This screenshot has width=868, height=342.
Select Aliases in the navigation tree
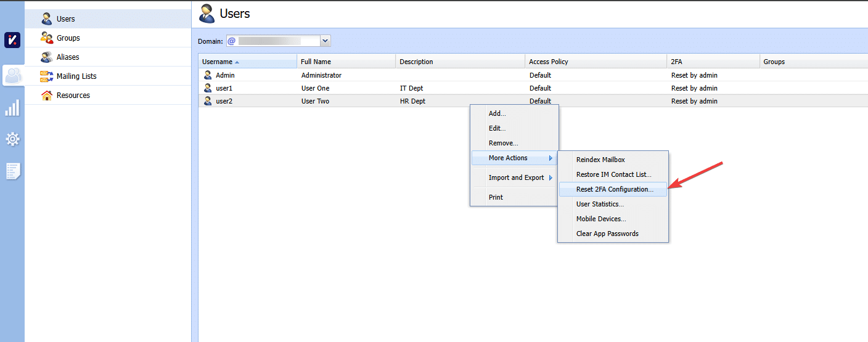tap(68, 57)
